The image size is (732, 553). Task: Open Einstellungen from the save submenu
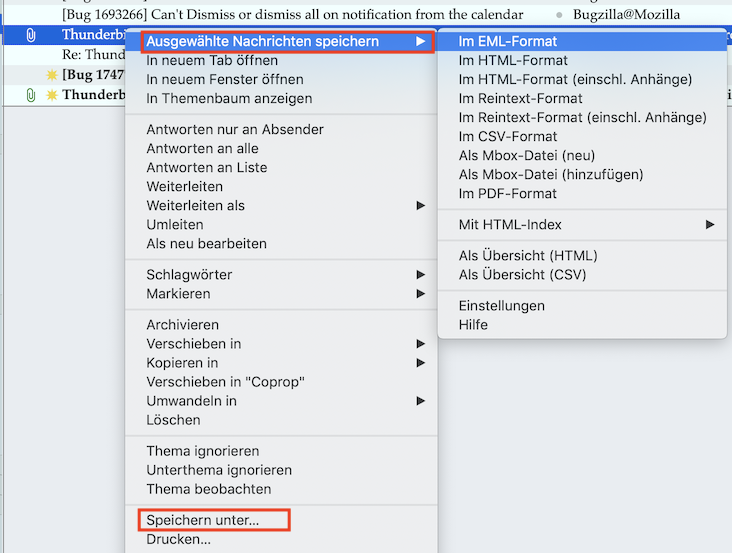[502, 306]
